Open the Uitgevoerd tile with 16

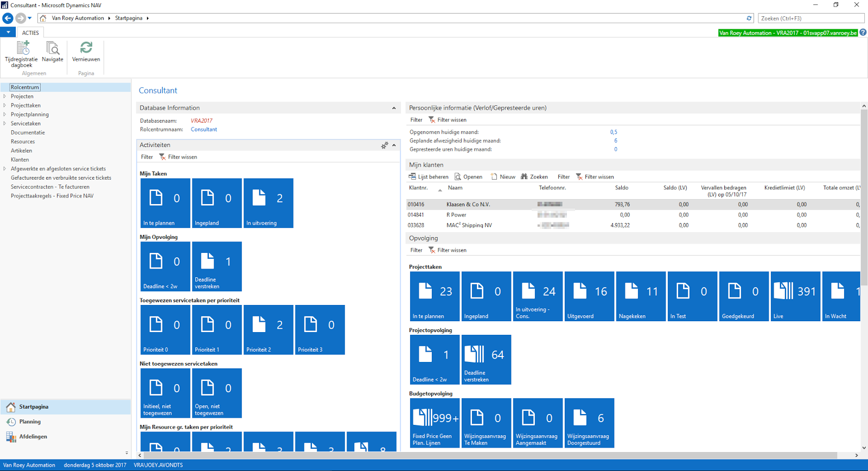(x=590, y=296)
